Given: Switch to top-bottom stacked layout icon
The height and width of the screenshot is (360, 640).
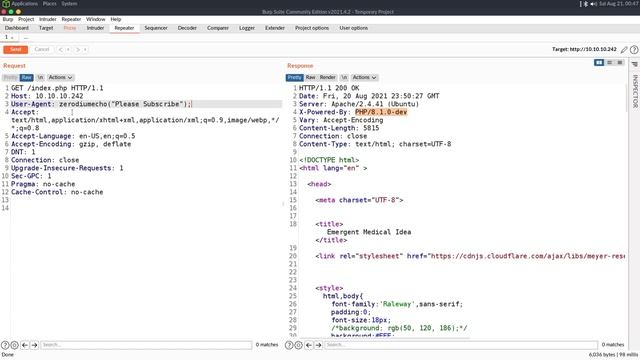Looking at the screenshot, I should [609, 62].
